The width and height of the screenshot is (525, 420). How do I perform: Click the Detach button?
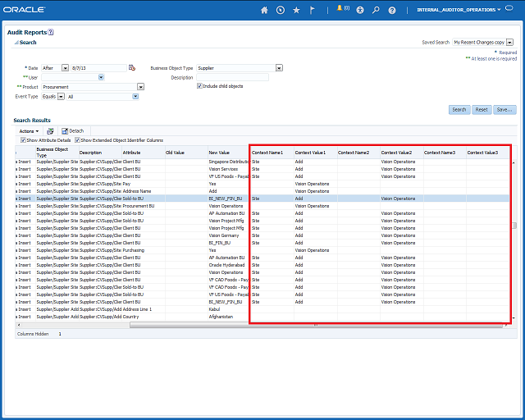[x=73, y=131]
